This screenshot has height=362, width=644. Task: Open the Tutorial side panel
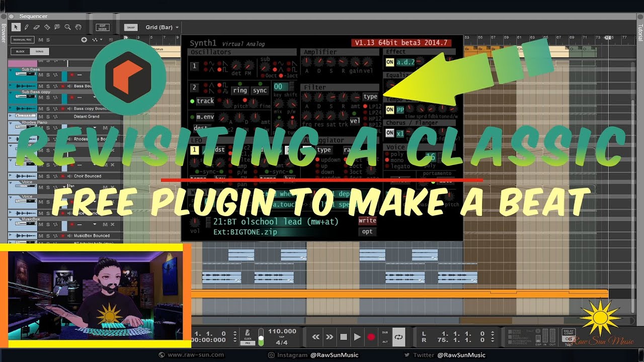640,32
